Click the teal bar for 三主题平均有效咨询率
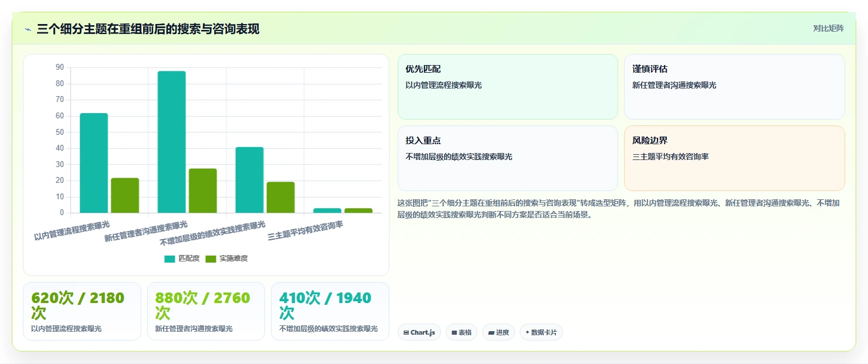This screenshot has height=364, width=868. pyautogui.click(x=327, y=210)
